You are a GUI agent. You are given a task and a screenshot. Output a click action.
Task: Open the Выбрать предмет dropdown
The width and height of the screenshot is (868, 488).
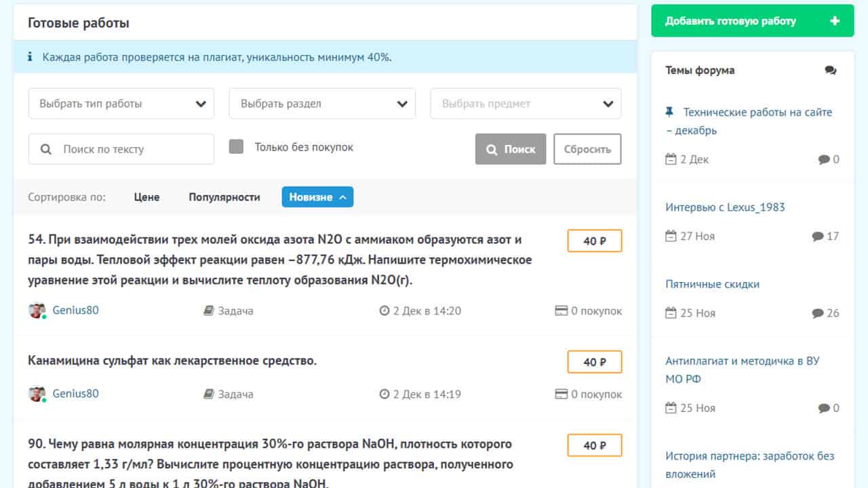click(526, 104)
